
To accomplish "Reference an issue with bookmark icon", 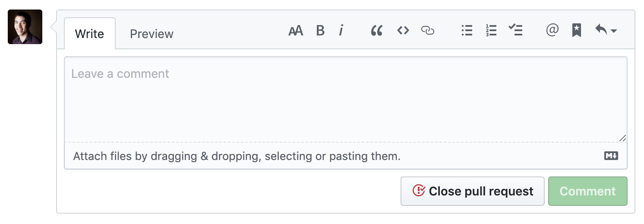I will (576, 31).
